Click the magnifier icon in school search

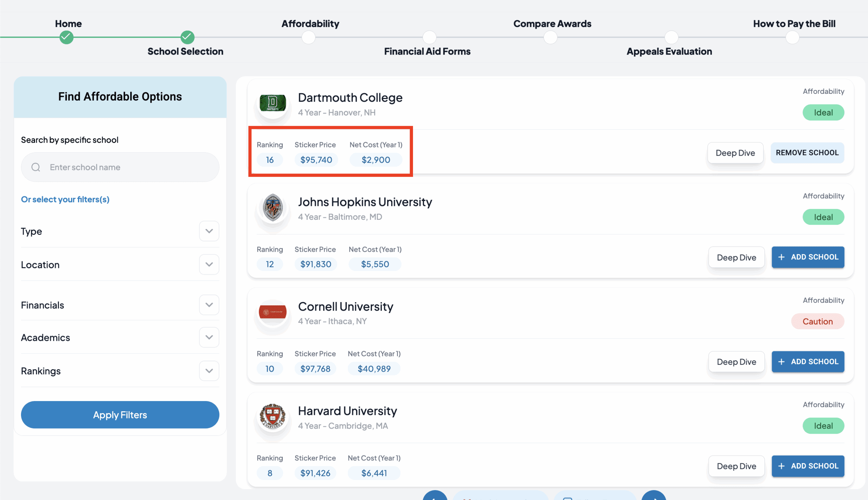pyautogui.click(x=36, y=167)
